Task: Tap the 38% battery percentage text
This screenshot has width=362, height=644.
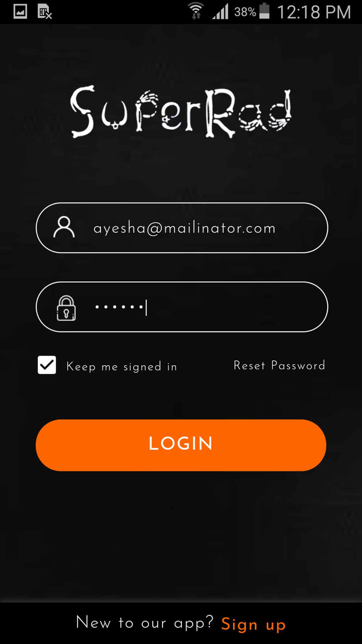Action: 245,12
